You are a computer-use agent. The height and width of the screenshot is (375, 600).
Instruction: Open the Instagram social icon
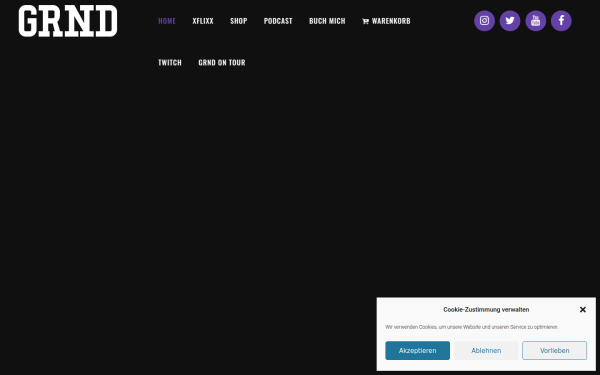[x=484, y=21]
